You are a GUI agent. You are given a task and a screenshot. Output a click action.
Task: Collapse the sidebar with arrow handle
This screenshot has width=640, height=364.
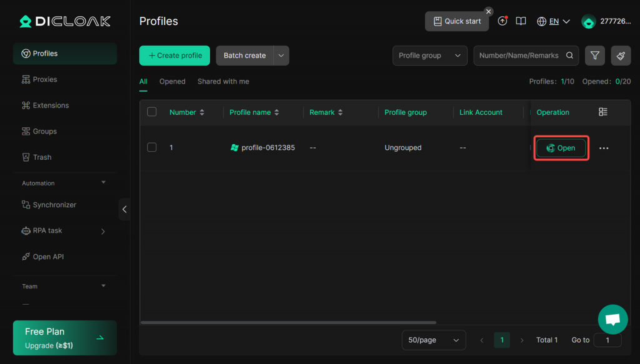point(124,209)
